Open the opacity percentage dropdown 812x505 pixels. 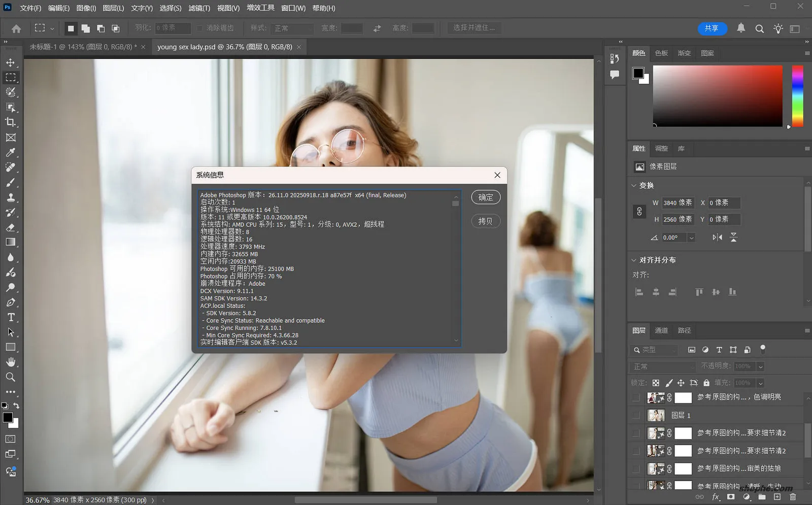click(x=760, y=366)
